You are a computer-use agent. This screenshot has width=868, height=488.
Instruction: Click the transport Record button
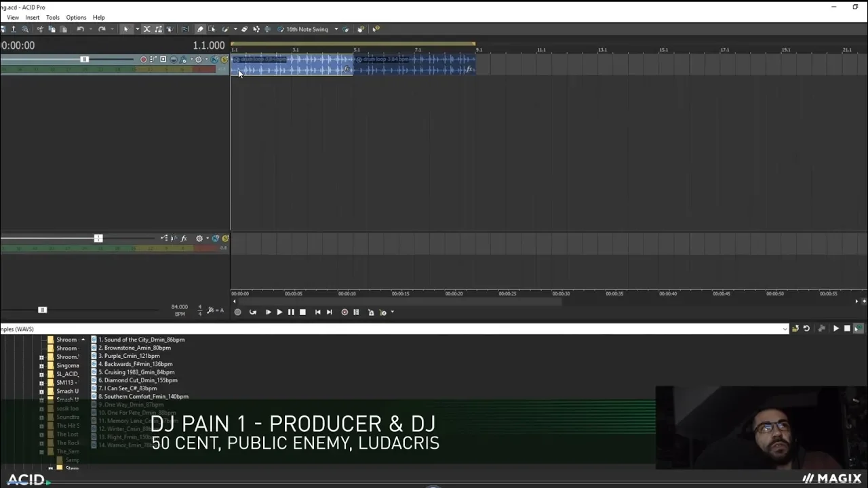tap(237, 312)
